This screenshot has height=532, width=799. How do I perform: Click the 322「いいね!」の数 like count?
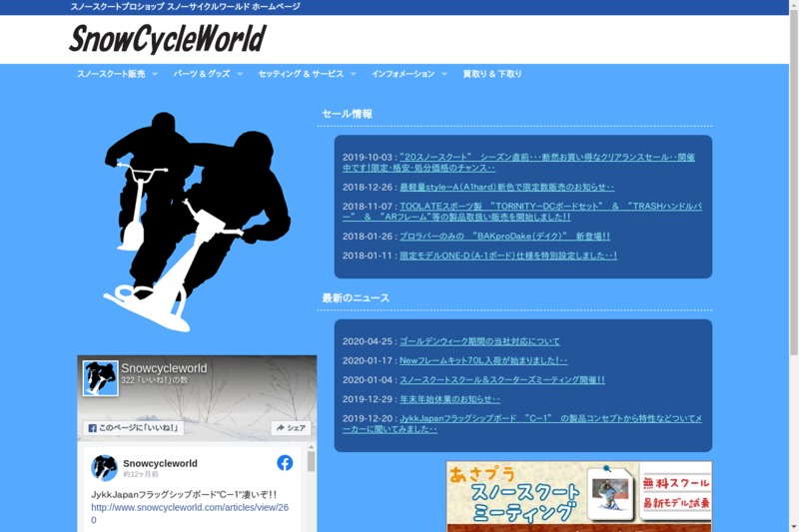[155, 380]
